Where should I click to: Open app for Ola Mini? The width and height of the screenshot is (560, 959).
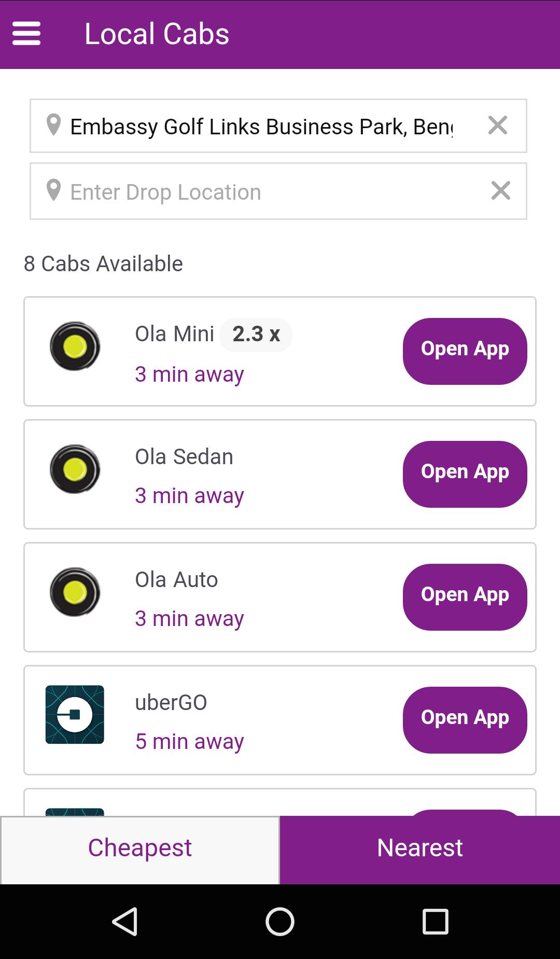[x=465, y=351]
